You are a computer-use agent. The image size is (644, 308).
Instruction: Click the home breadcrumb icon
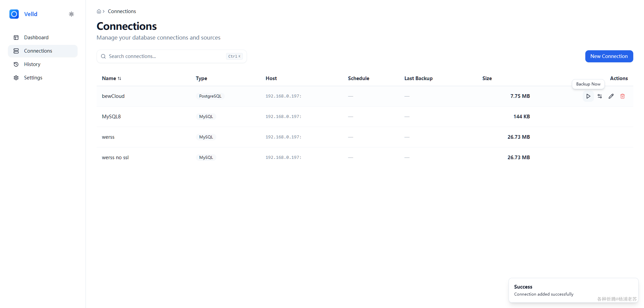(x=99, y=11)
